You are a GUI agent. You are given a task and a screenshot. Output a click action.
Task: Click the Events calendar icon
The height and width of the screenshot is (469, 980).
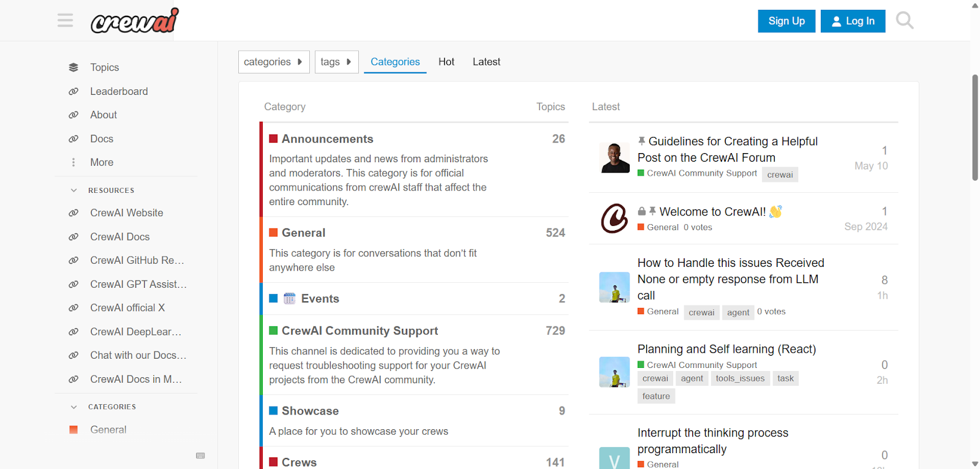pyautogui.click(x=290, y=299)
